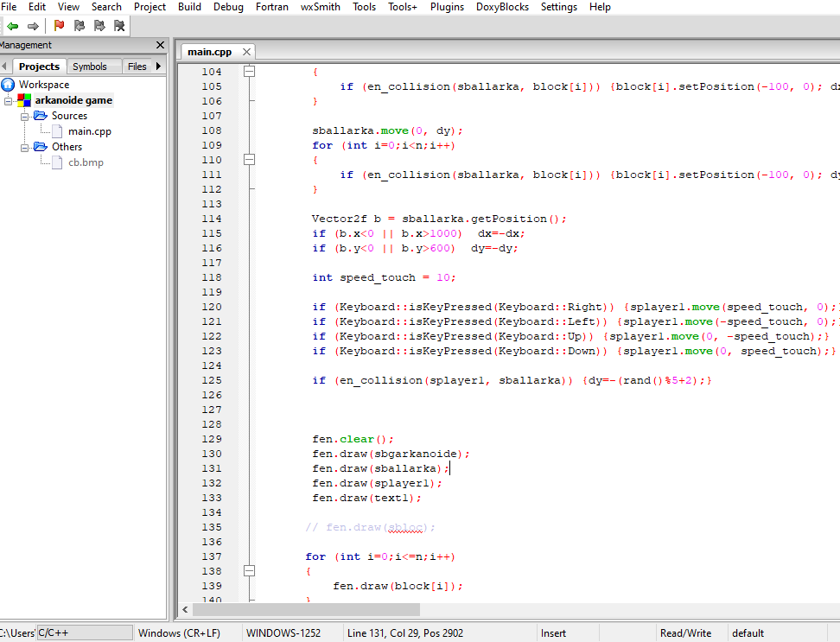Viewport: 840px width, 642px height.
Task: Click the cb.bmp file icon
Action: click(x=57, y=162)
